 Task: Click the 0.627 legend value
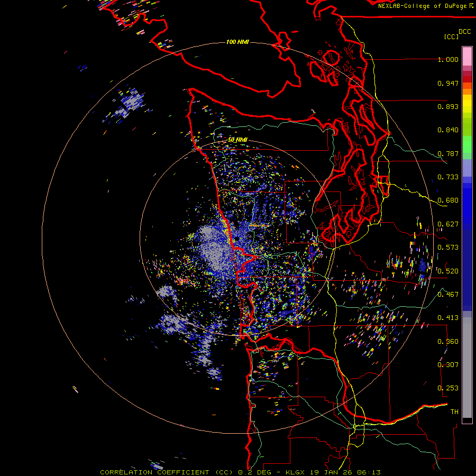[448, 224]
